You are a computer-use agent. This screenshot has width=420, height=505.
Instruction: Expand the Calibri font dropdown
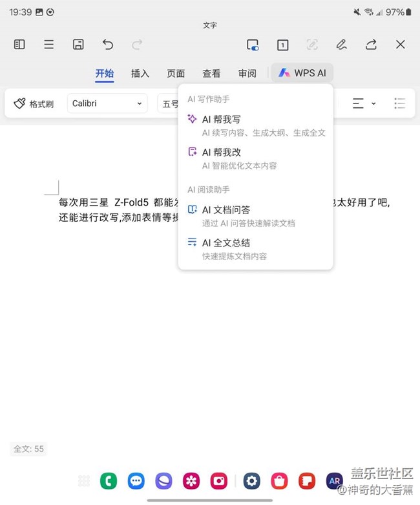coord(107,103)
